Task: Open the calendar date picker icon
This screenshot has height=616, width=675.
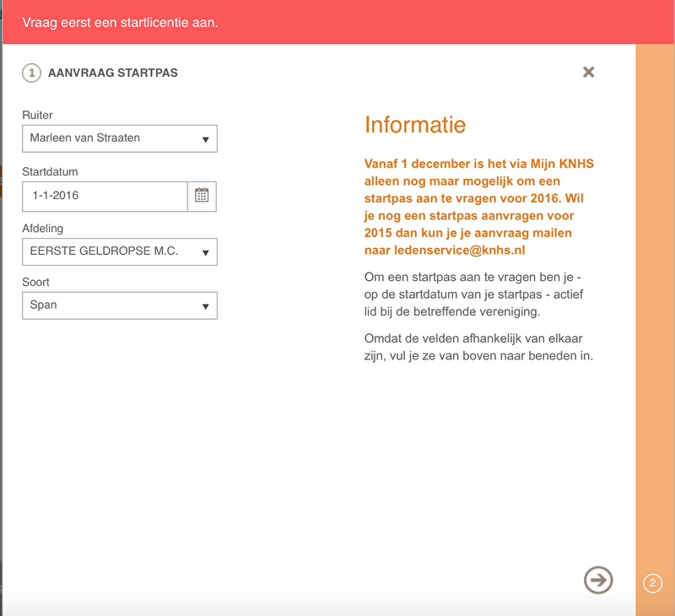Action: pyautogui.click(x=202, y=195)
